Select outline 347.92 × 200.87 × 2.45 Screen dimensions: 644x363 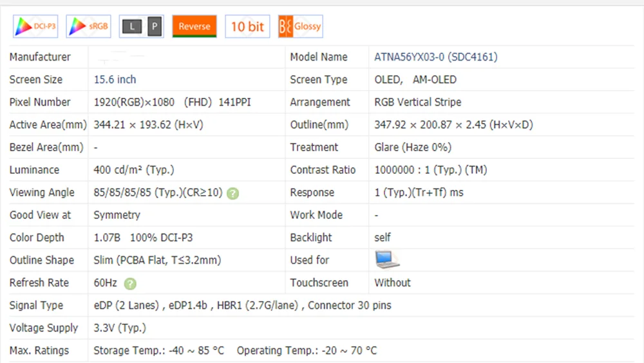pos(453,125)
